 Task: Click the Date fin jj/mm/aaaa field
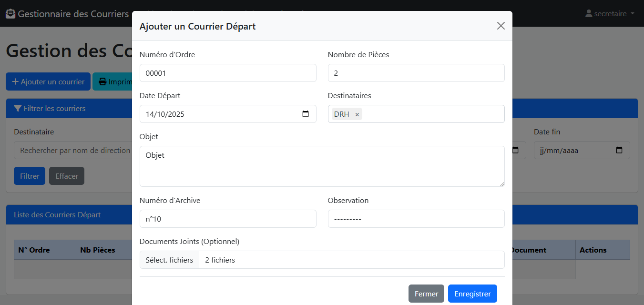click(x=582, y=150)
